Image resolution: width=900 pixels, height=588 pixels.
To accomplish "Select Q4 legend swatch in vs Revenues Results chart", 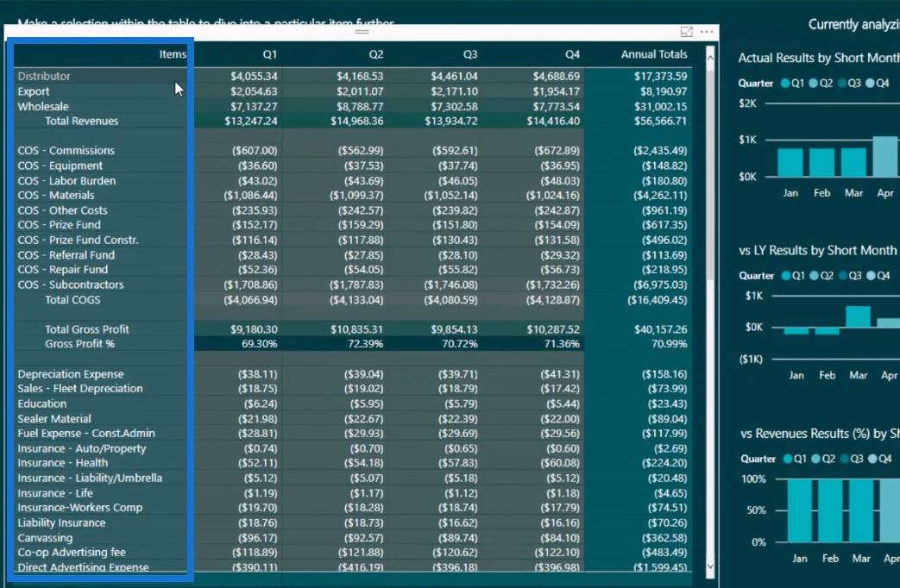I will [x=873, y=459].
